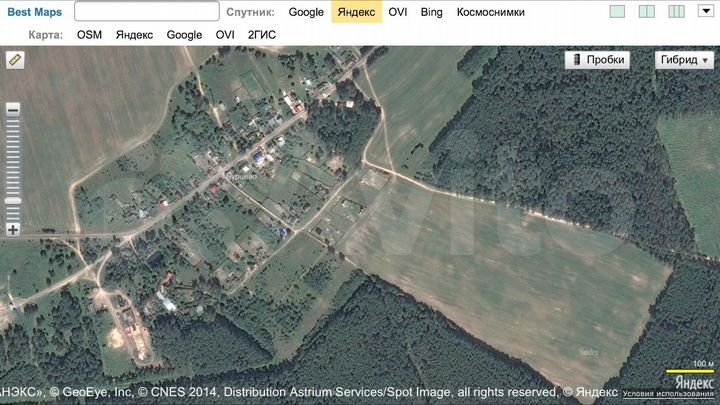Expand the top-right black arrow menu
The height and width of the screenshot is (405, 720).
[x=705, y=11]
